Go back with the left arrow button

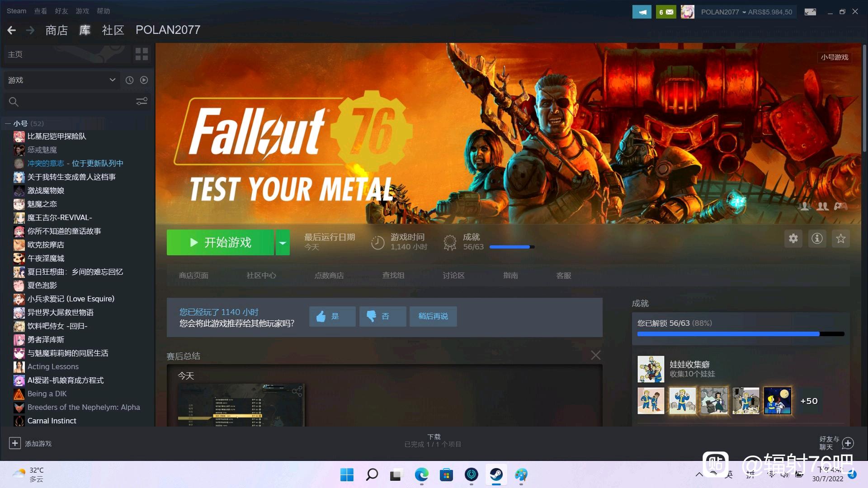pos(12,30)
